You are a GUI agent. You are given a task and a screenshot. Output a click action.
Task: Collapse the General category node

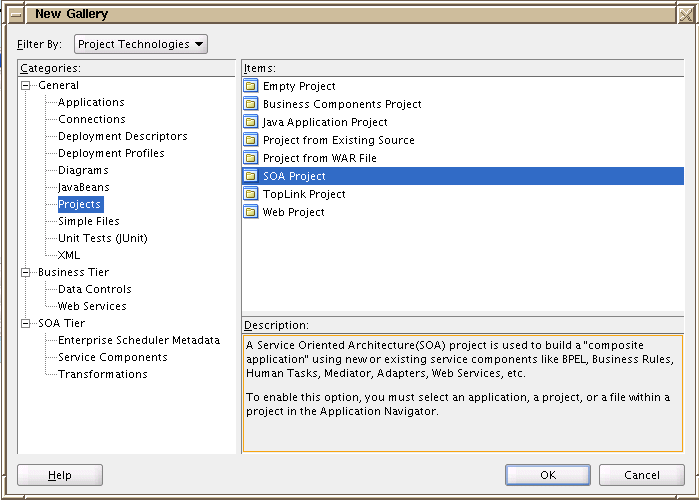(26, 85)
